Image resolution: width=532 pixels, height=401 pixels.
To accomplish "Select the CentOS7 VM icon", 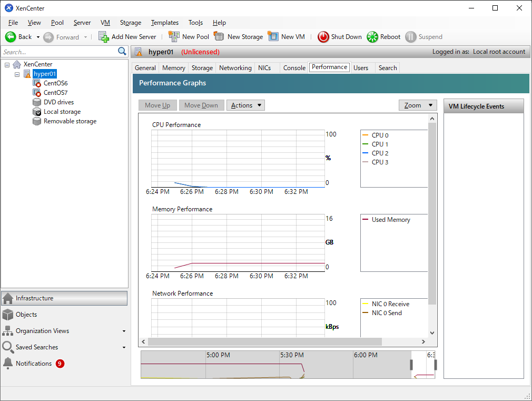I will click(x=37, y=93).
